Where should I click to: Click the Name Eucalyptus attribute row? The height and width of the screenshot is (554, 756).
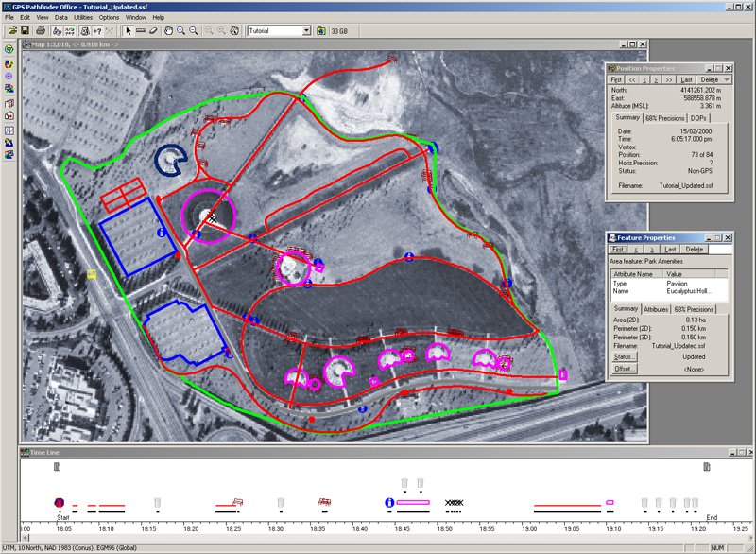pyautogui.click(x=668, y=291)
